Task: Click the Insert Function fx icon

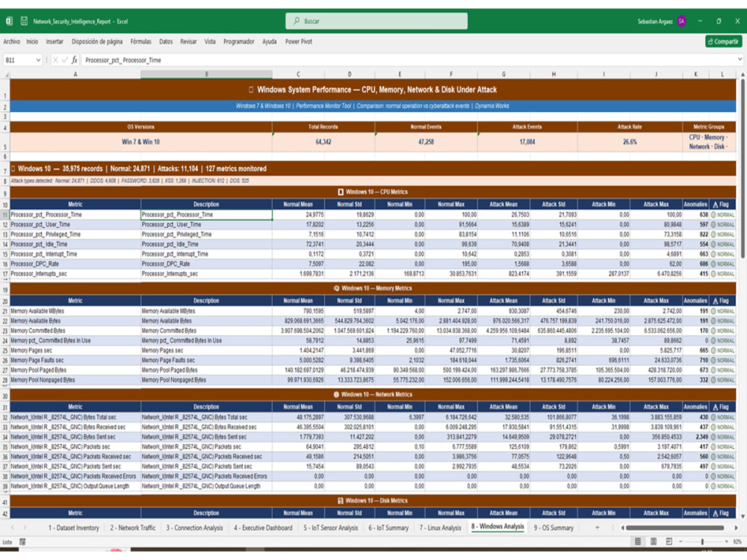Action: [74, 60]
